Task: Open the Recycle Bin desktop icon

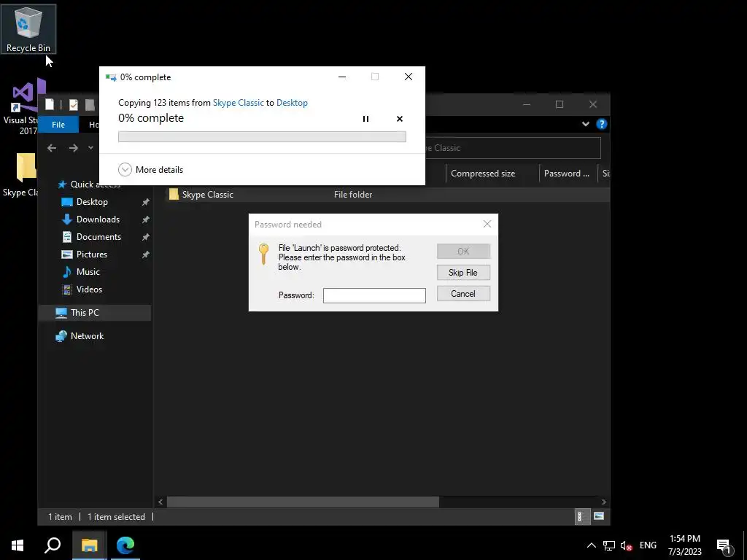Action: (x=28, y=29)
